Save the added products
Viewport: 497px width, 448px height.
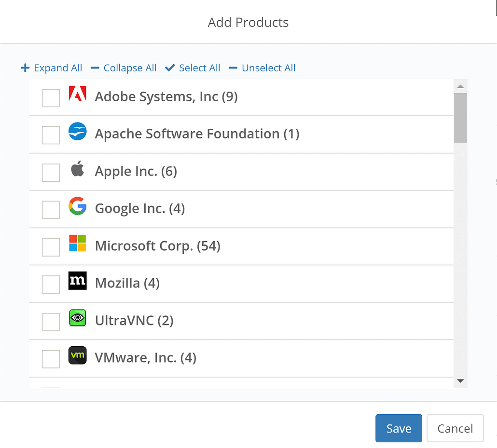click(399, 428)
